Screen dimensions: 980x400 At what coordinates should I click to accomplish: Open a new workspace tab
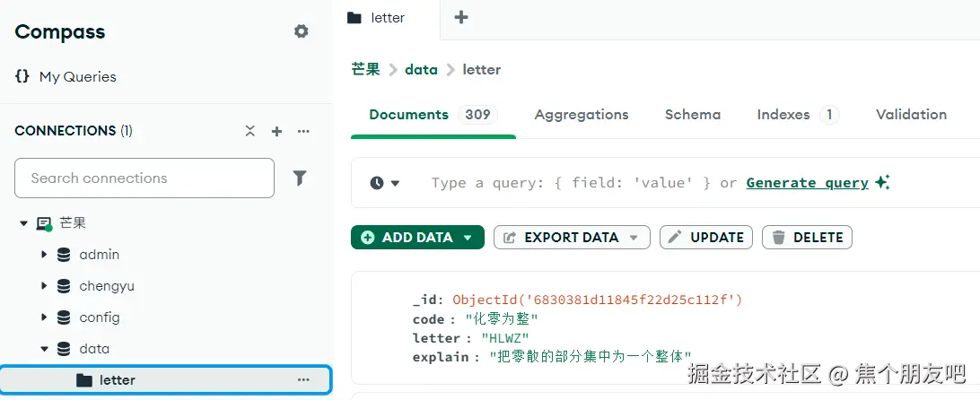pyautogui.click(x=461, y=18)
